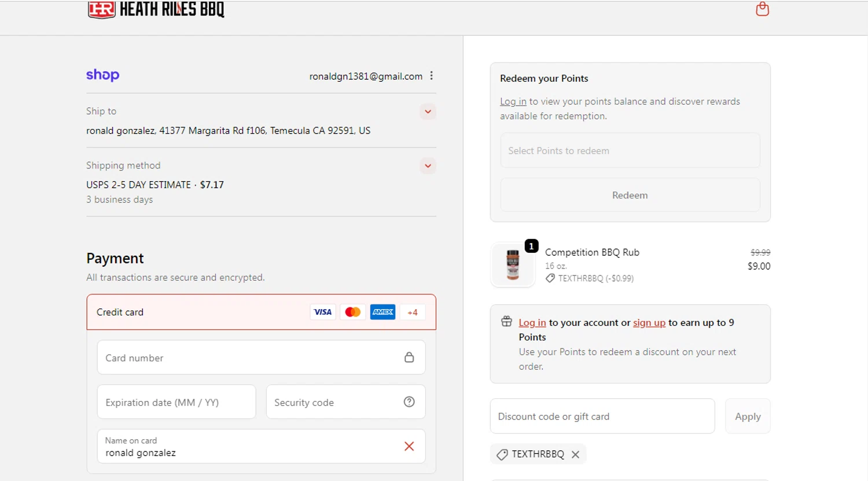Expand the Ship to address section
The height and width of the screenshot is (481, 868).
pyautogui.click(x=428, y=112)
